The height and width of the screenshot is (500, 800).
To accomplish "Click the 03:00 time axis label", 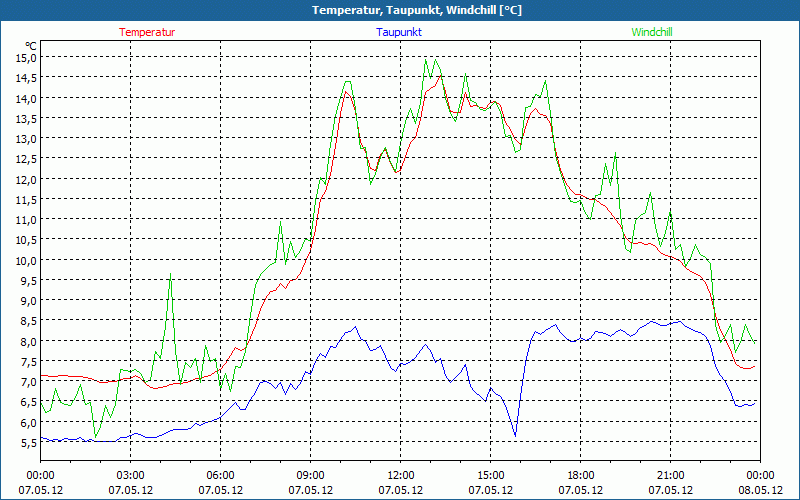I will tap(131, 476).
